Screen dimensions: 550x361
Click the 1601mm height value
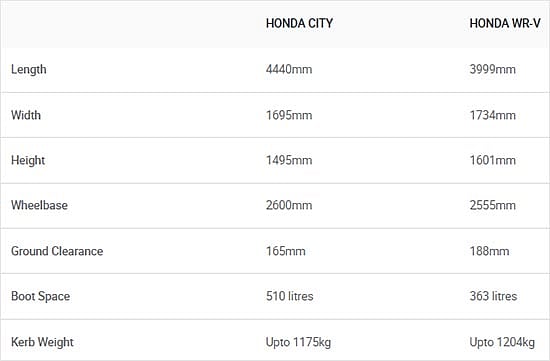[493, 160]
